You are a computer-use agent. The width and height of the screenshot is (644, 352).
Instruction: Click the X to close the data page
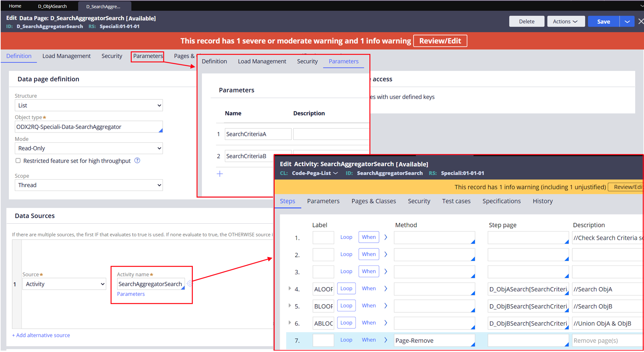641,21
